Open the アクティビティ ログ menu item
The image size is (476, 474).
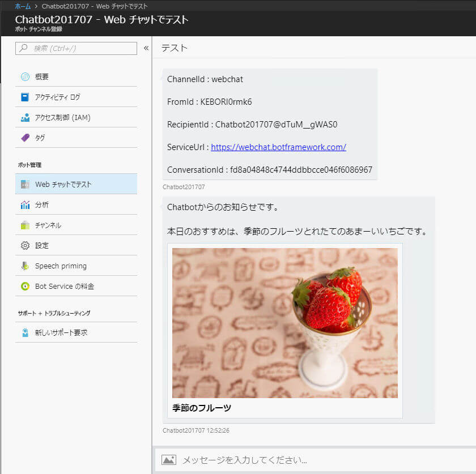tap(76, 97)
